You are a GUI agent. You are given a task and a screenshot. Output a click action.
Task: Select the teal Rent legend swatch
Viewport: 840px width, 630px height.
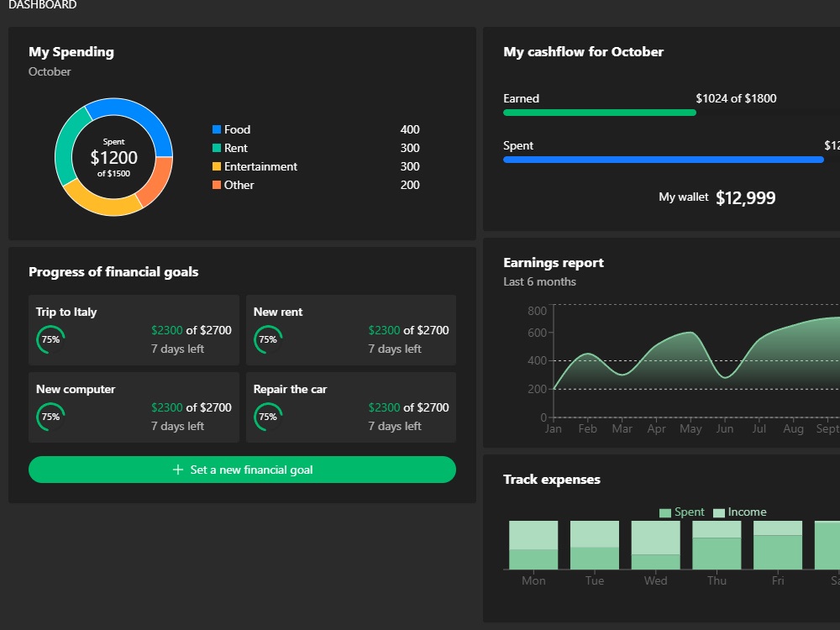(217, 148)
